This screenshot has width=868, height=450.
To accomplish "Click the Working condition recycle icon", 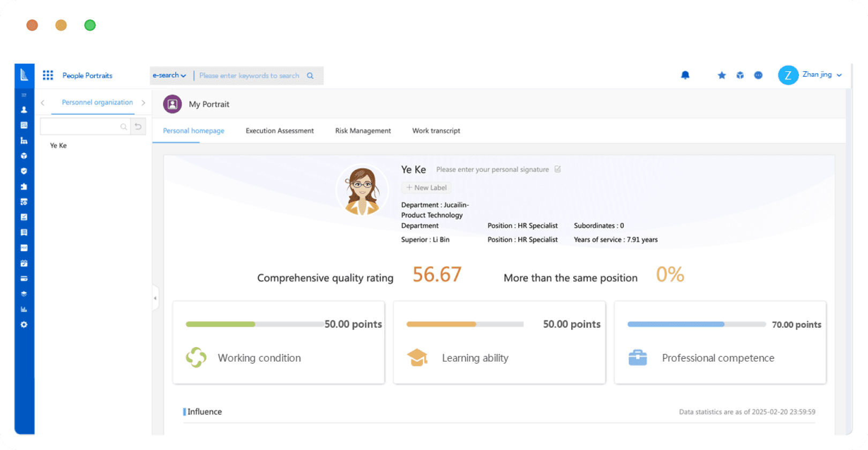I will pyautogui.click(x=196, y=357).
